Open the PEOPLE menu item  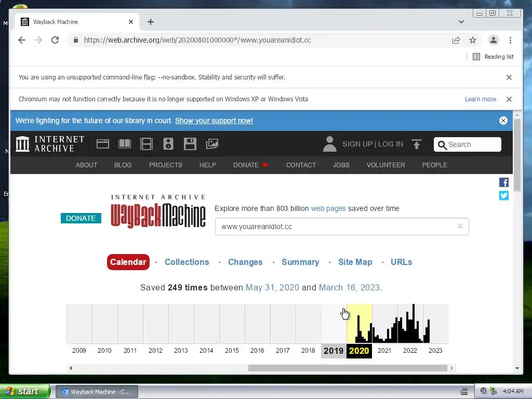point(435,165)
